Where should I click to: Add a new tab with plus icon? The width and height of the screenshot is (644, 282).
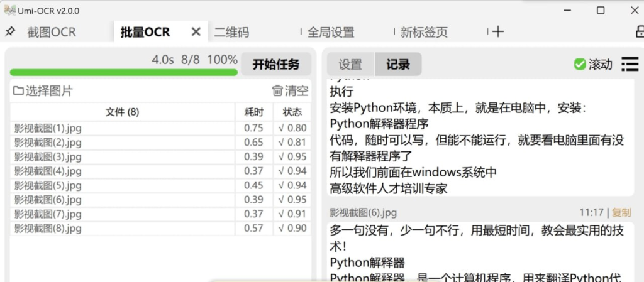tap(497, 32)
